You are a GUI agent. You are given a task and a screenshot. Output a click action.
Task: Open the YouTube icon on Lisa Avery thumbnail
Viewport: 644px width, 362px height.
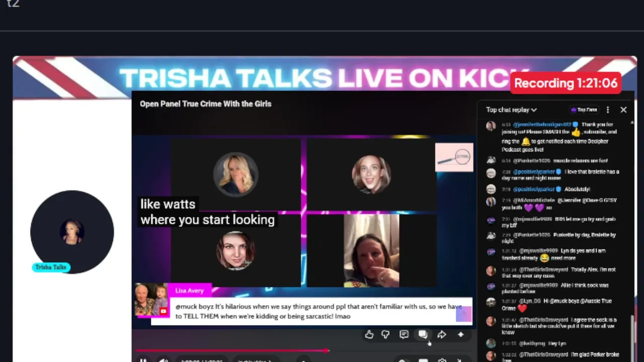(x=163, y=311)
